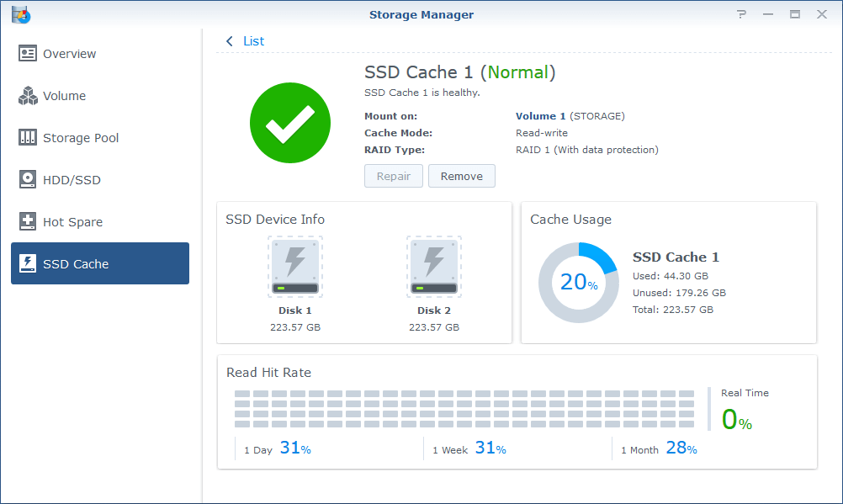The height and width of the screenshot is (504, 843).
Task: Click the SSD Cache 1 is healthy message
Action: [422, 93]
